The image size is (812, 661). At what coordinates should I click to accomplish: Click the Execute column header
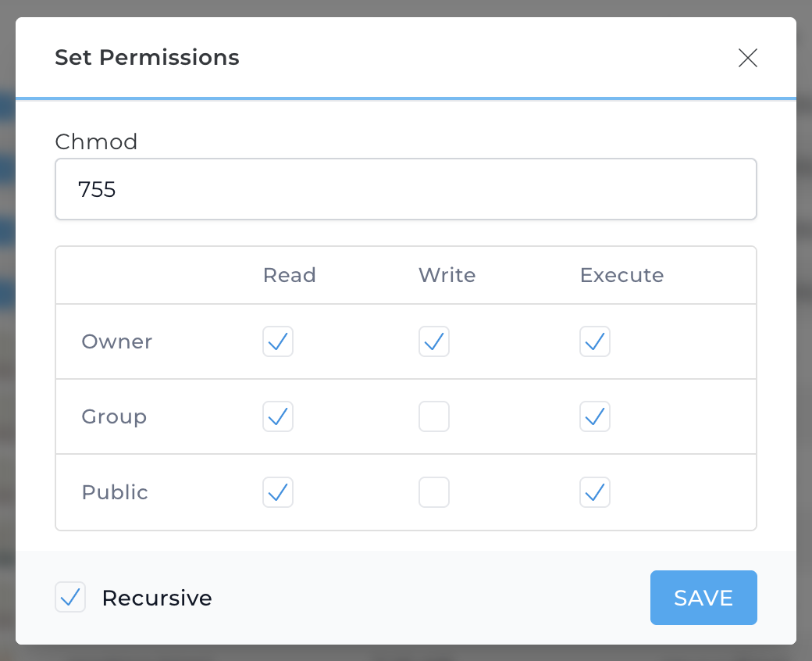tap(621, 275)
